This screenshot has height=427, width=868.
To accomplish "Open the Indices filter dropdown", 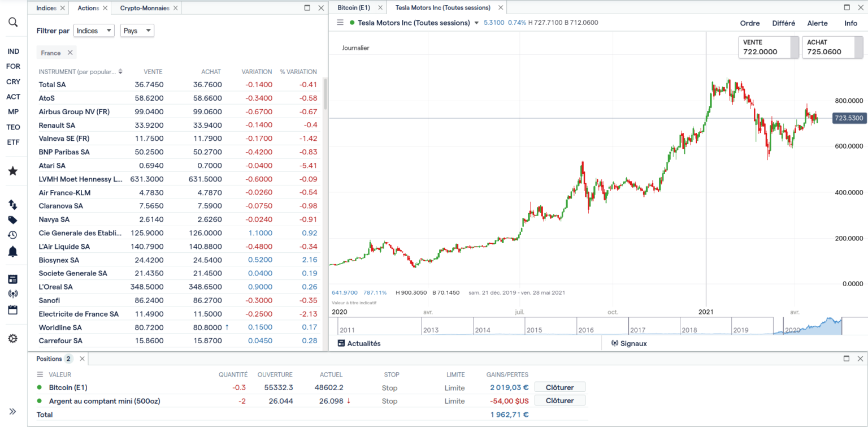I will [x=94, y=31].
